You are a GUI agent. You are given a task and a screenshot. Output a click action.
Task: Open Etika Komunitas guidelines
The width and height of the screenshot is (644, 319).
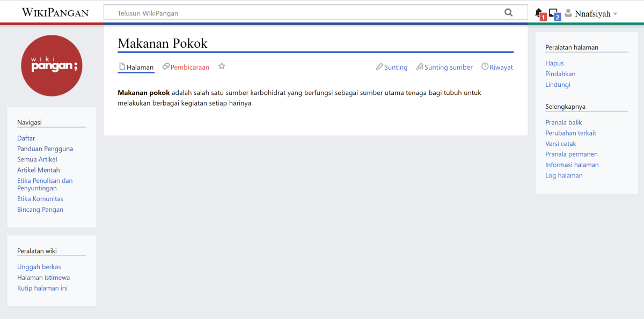[x=40, y=198]
